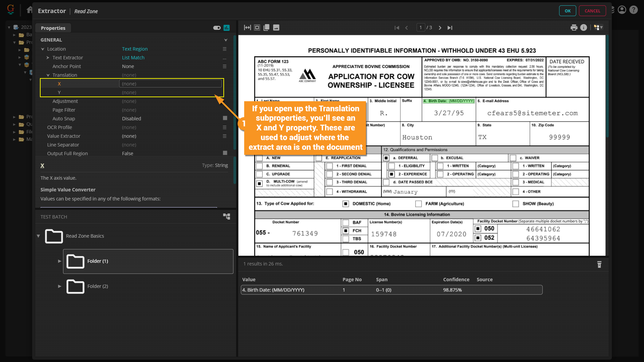
Task: Toggle the switch in Properties header
Action: click(217, 28)
